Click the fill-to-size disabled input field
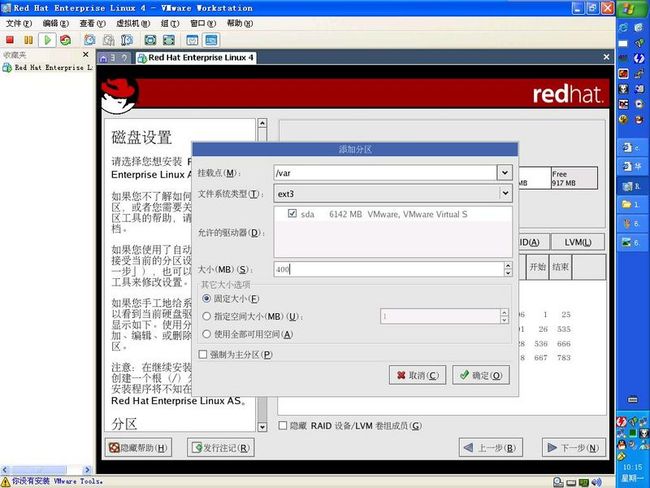This screenshot has width=650, height=488. point(440,316)
